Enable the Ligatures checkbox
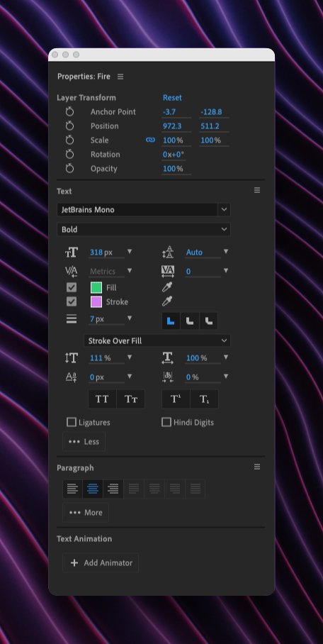 pos(72,422)
